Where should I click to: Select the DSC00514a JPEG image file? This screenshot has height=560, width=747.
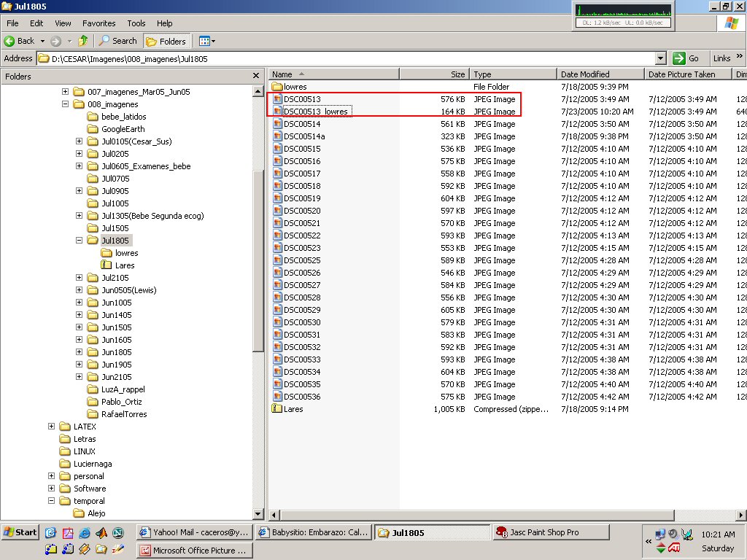tap(303, 136)
